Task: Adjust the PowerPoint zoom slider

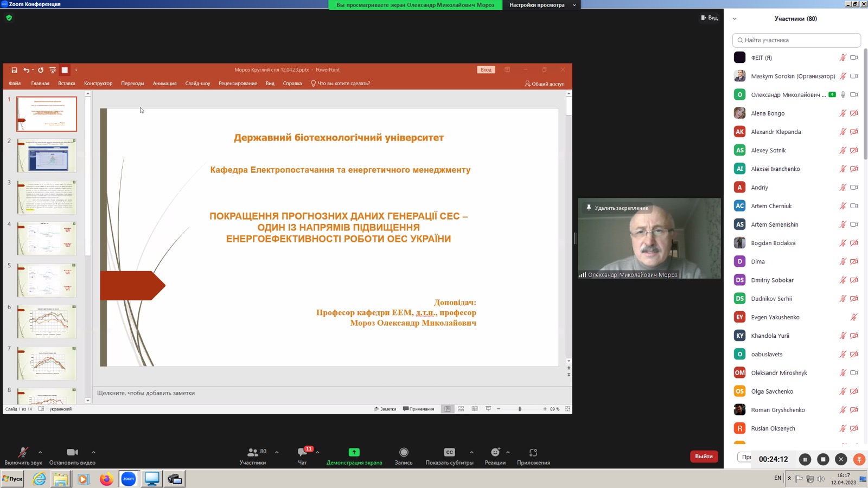Action: 520,409
